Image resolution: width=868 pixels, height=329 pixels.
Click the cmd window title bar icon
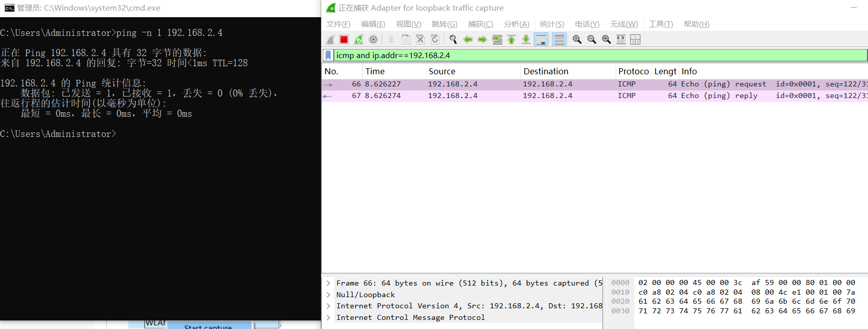tap(9, 8)
